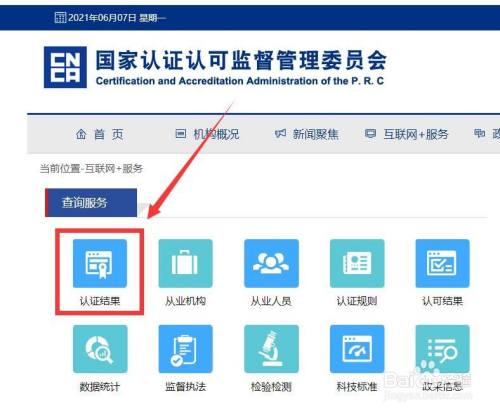Open the 认证规则 document icon

pos(357,263)
